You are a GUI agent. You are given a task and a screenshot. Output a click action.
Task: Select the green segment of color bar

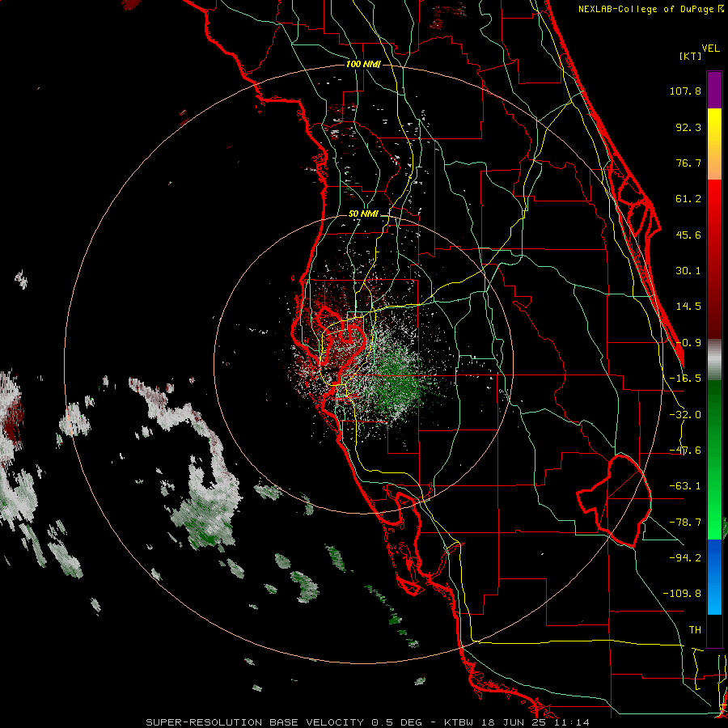714,459
